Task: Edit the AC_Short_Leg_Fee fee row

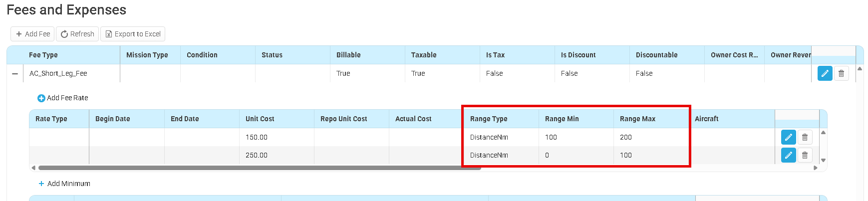Action: [x=825, y=73]
